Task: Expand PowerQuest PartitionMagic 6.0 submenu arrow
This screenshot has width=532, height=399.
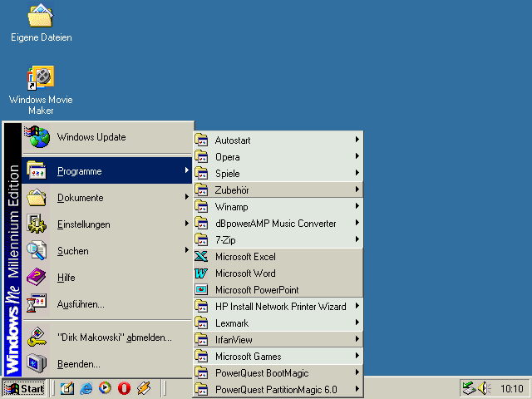Action: (x=357, y=389)
